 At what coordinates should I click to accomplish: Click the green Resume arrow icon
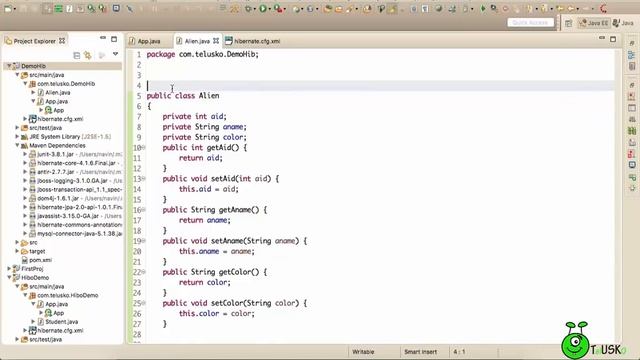point(483,9)
